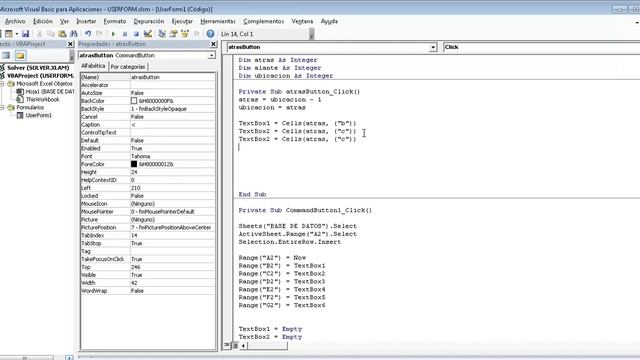Open the Click procedure dropdown box
Screen dimensions: 640x360
click(x=542, y=47)
